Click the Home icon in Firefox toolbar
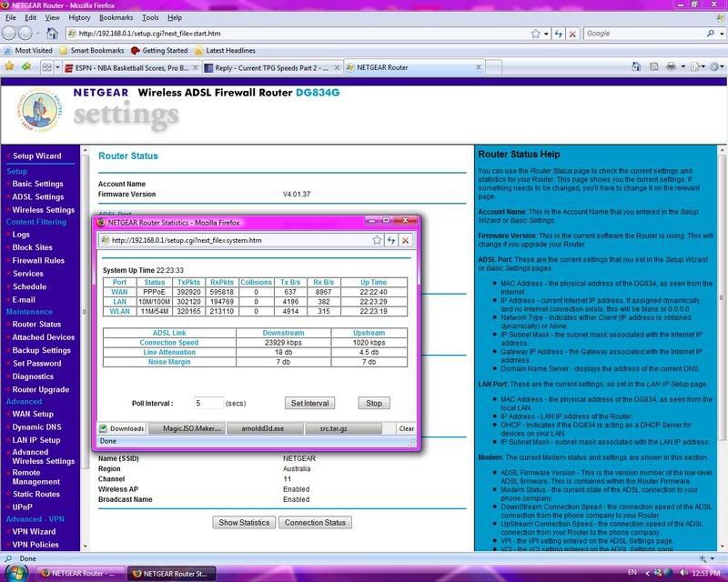728x582 pixels. pyautogui.click(x=52, y=34)
